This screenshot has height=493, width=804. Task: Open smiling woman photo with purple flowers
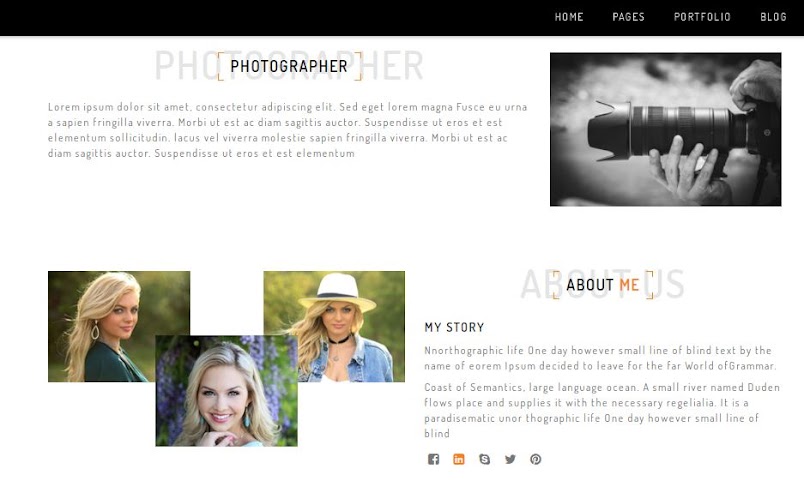(x=226, y=391)
